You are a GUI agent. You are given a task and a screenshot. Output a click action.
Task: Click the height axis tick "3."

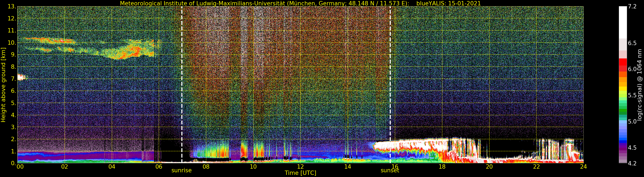click(x=13, y=127)
